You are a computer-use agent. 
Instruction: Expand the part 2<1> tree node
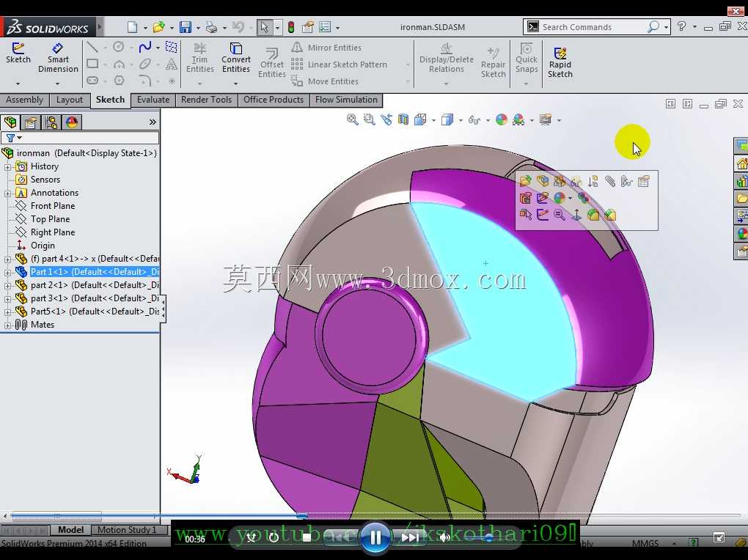pyautogui.click(x=7, y=285)
